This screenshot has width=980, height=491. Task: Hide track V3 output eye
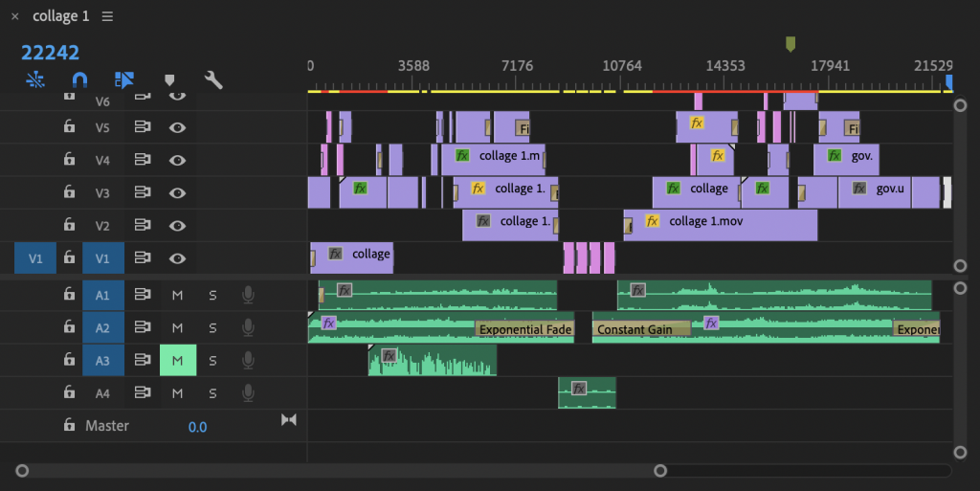pyautogui.click(x=177, y=192)
